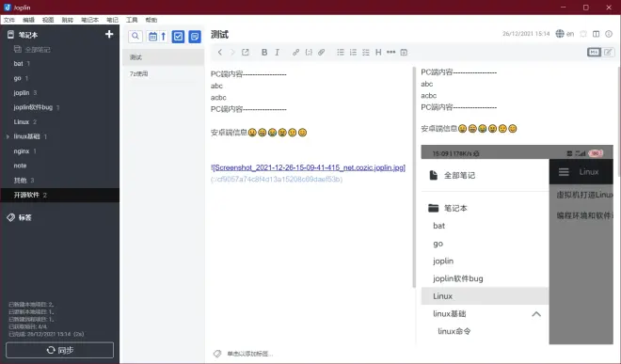
Task: Insert a bulleted list
Action: point(341,53)
